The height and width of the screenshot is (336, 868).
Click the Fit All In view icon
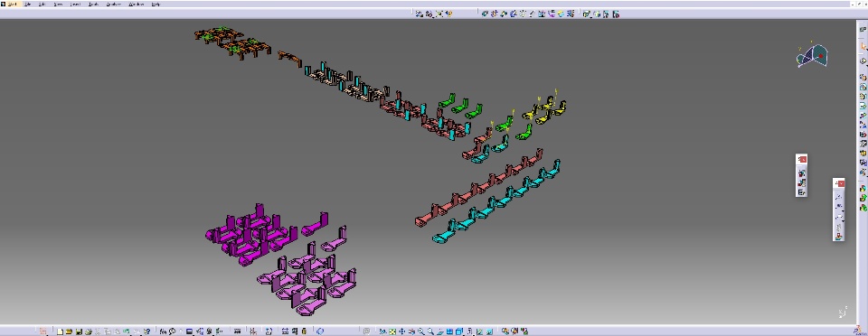click(x=392, y=331)
